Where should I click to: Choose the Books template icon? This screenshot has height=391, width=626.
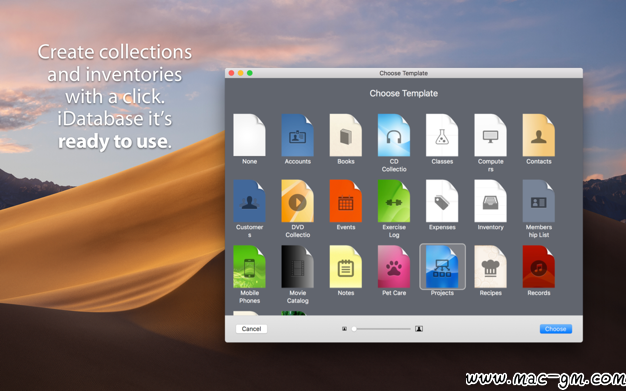click(346, 135)
